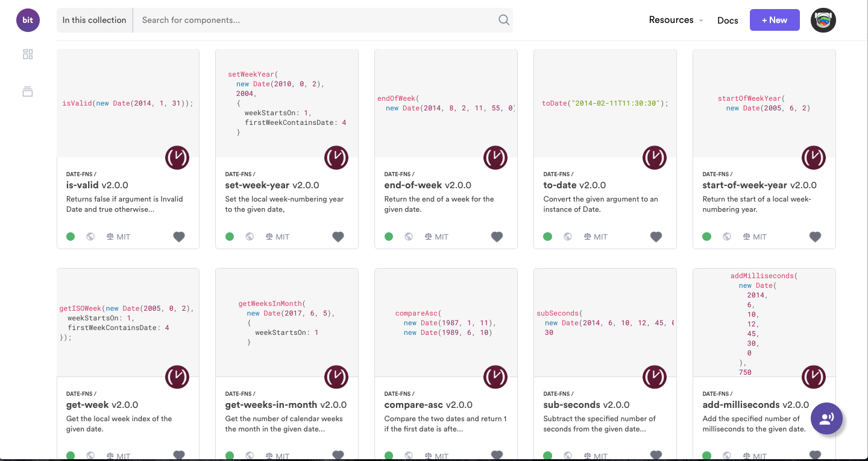The image size is (868, 461).
Task: Open the support chat bubble at bottom right
Action: 826,418
